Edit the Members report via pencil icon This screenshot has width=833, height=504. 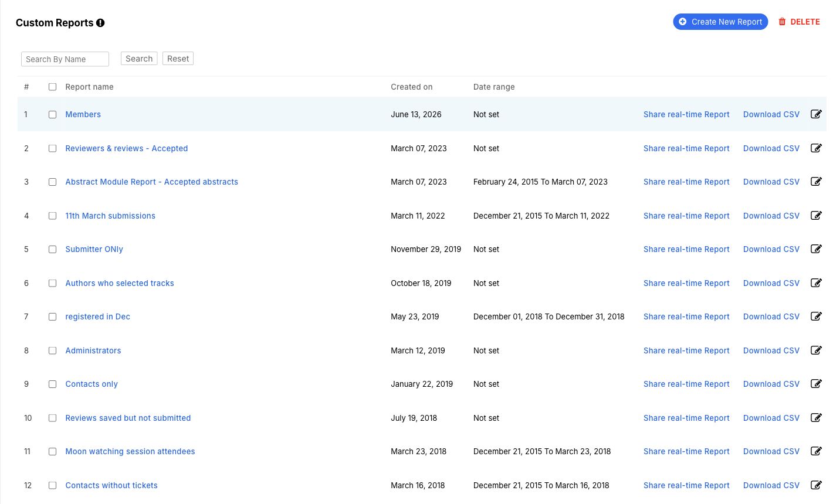(x=816, y=114)
